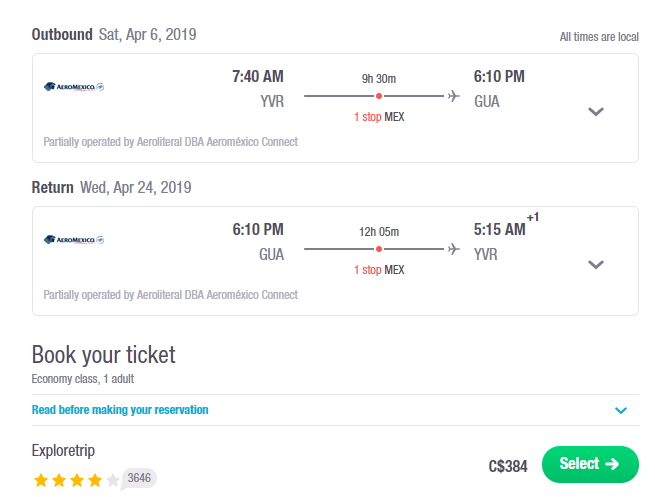The image size is (655, 497).
Task: Click the outbound 1 stop MEX label
Action: [x=379, y=117]
